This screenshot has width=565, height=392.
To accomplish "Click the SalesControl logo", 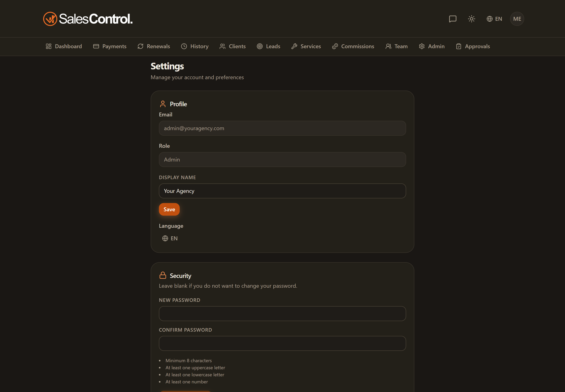I will 88,19.
